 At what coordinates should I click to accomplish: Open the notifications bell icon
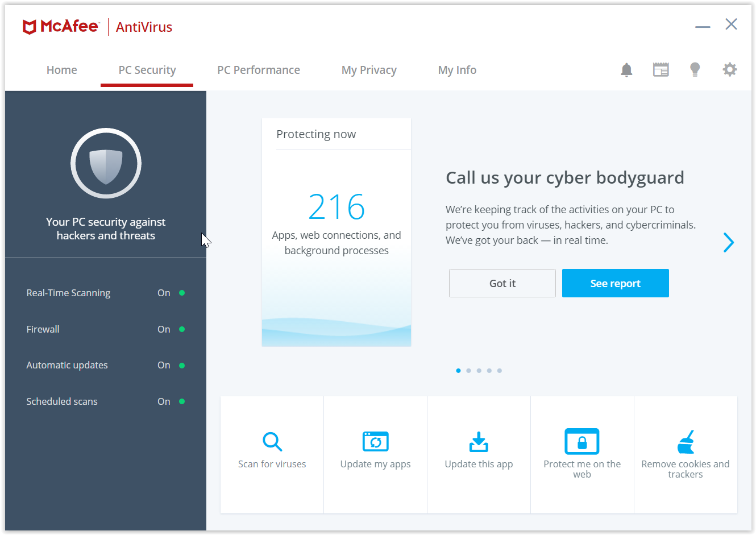click(626, 70)
